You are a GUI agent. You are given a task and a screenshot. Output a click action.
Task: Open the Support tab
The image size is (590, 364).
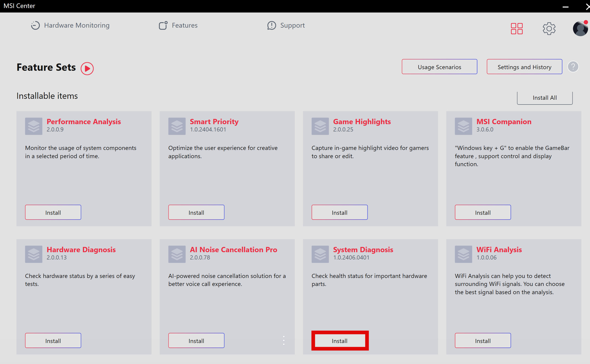coord(286,25)
